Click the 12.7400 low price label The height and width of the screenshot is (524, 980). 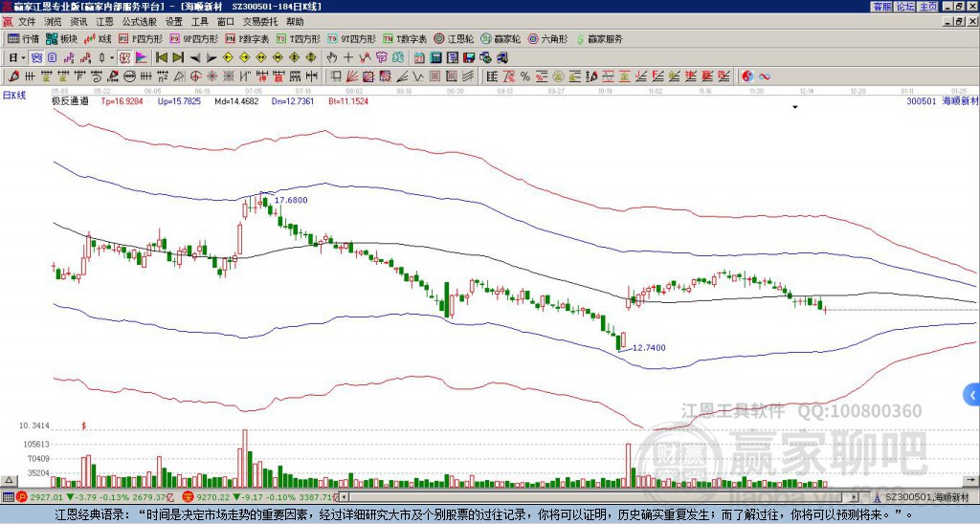click(649, 347)
